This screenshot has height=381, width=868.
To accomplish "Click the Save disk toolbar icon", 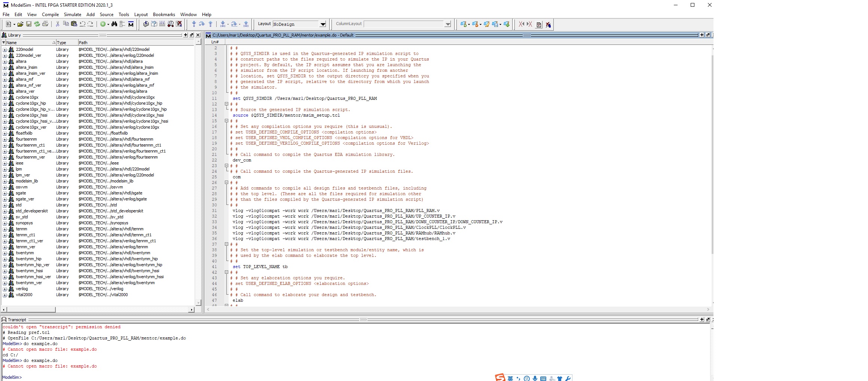I will click(28, 24).
